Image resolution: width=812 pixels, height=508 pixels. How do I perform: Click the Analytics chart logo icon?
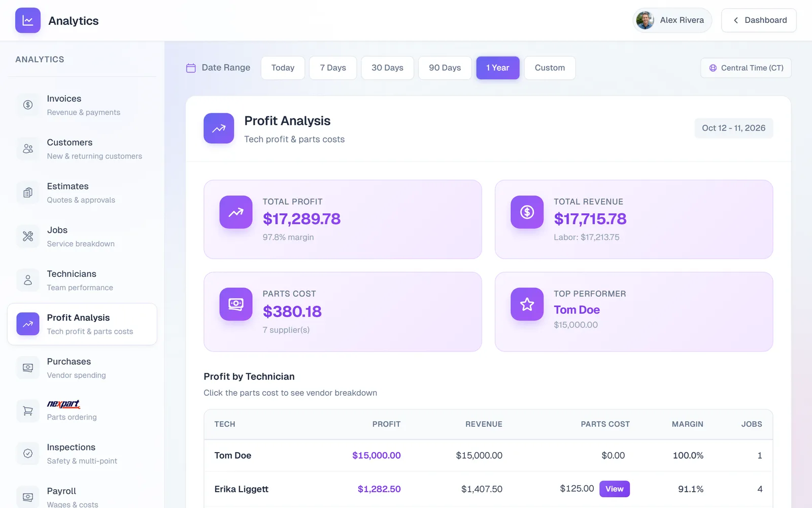tap(28, 20)
